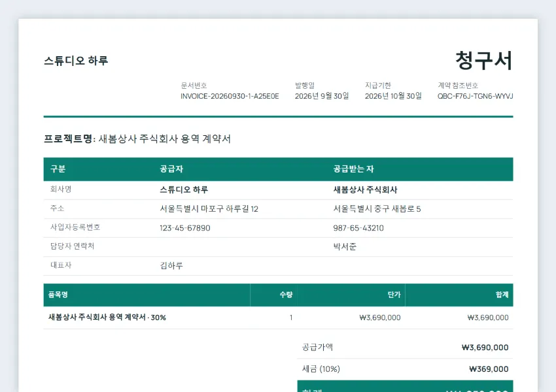Screen dimensions: 556x392
Task: Select item 새봄상사 주식회사 용역 계약서 · 30%
Action: tap(107, 318)
